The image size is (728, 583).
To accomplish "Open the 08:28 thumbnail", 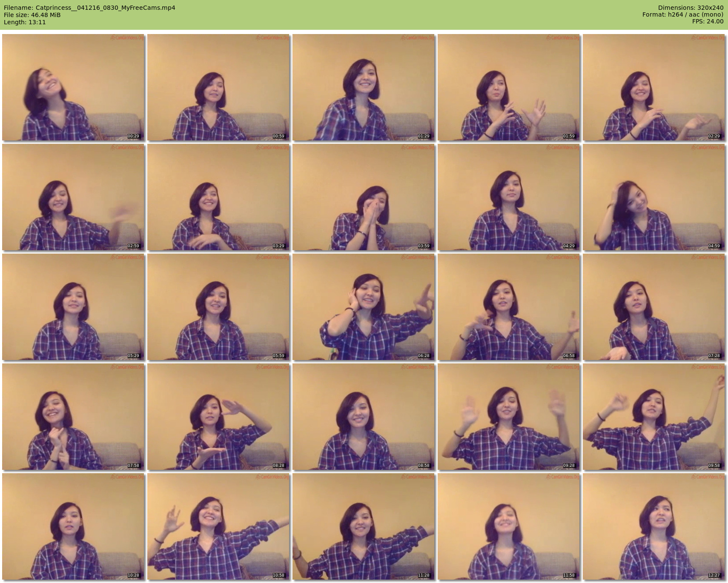I will pyautogui.click(x=218, y=417).
